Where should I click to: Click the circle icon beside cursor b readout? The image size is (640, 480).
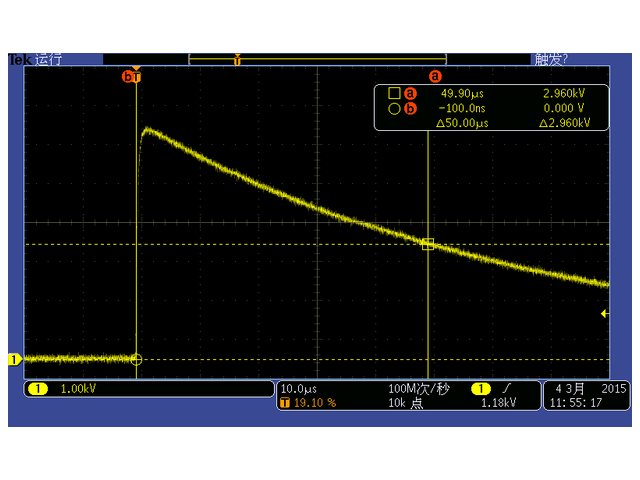coord(394,109)
